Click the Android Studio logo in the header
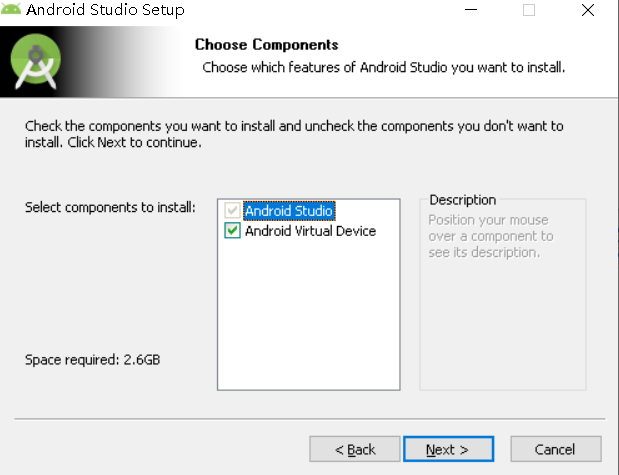The width and height of the screenshot is (619, 475). (x=35, y=63)
